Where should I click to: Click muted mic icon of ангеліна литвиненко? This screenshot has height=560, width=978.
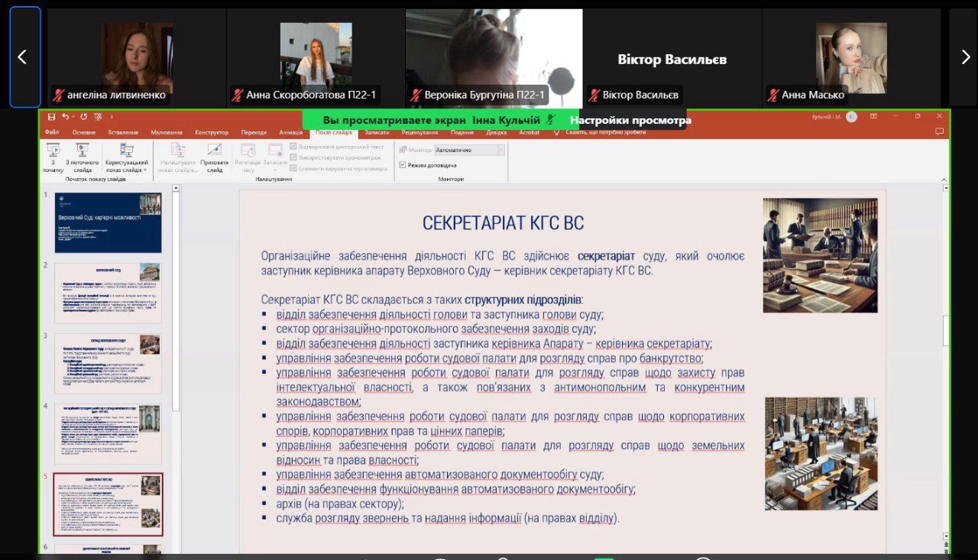point(58,95)
